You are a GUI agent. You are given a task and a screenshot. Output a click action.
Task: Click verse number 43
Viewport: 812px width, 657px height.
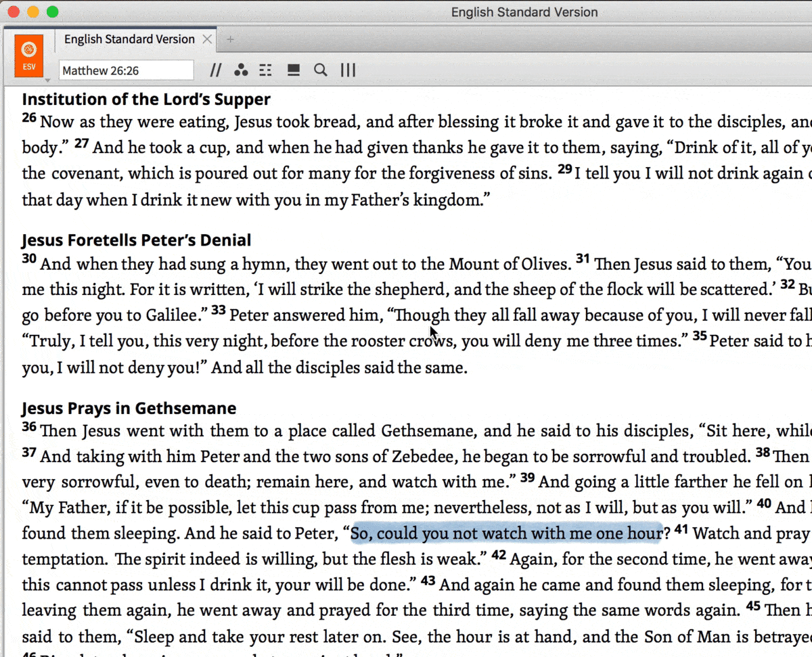click(x=428, y=581)
